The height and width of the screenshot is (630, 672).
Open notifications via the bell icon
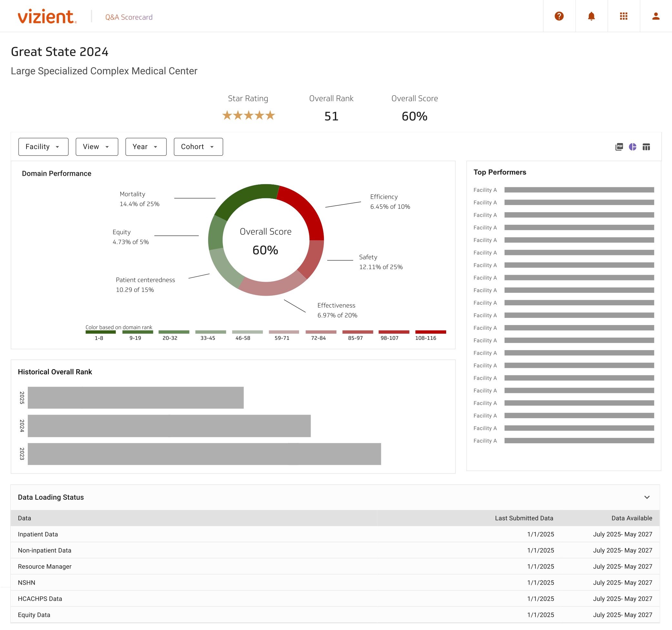pyautogui.click(x=591, y=16)
